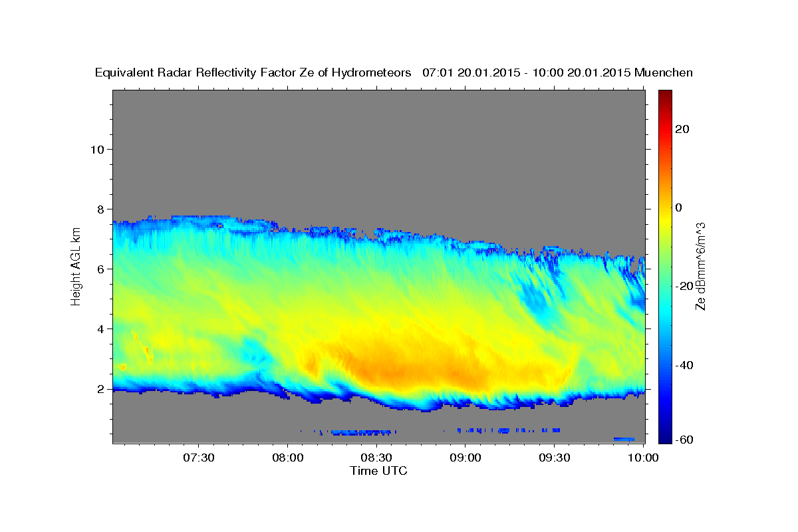Click the colorbar unit label 'Ze dBmm^6/m^3'
The height and width of the screenshot is (532, 798).
pos(700,266)
